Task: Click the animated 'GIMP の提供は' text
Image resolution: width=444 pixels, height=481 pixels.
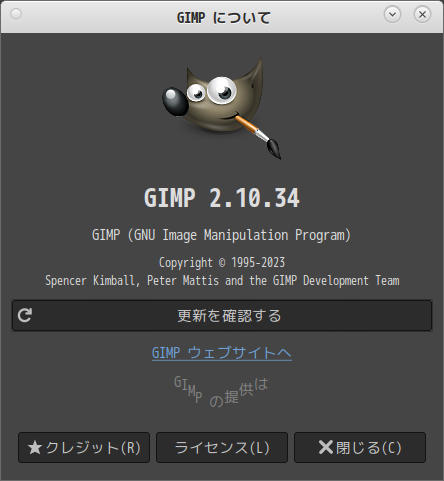Action: [221, 392]
